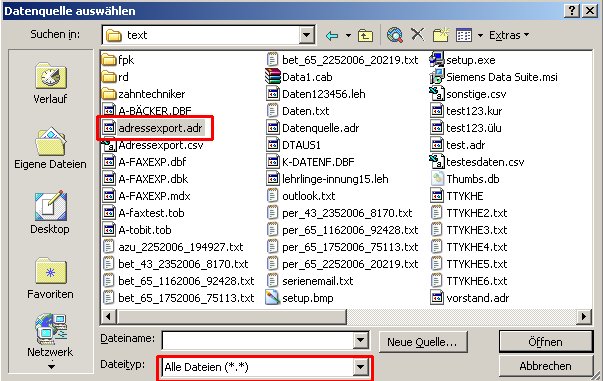The image size is (603, 381).
Task: Click the Views grid icon
Action: pos(464,35)
